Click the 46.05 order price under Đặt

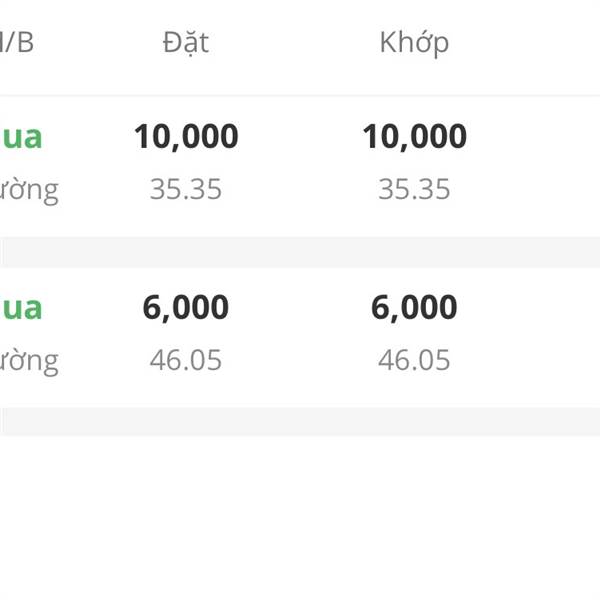pyautogui.click(x=186, y=360)
